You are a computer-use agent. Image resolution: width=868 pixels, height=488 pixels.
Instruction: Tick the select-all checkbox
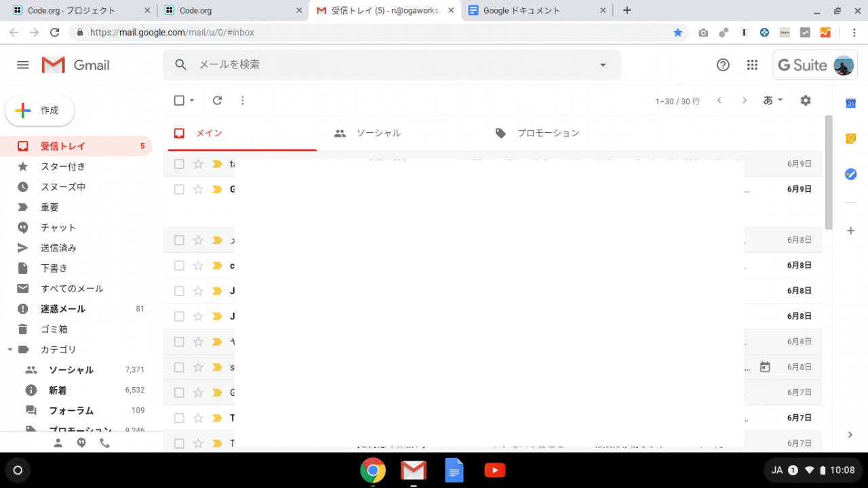click(x=179, y=100)
